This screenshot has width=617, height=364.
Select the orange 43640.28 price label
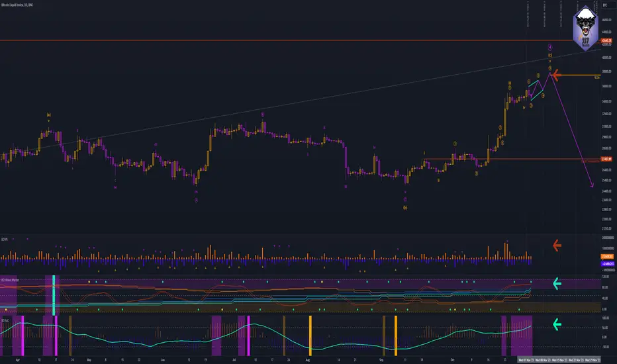(x=606, y=40)
